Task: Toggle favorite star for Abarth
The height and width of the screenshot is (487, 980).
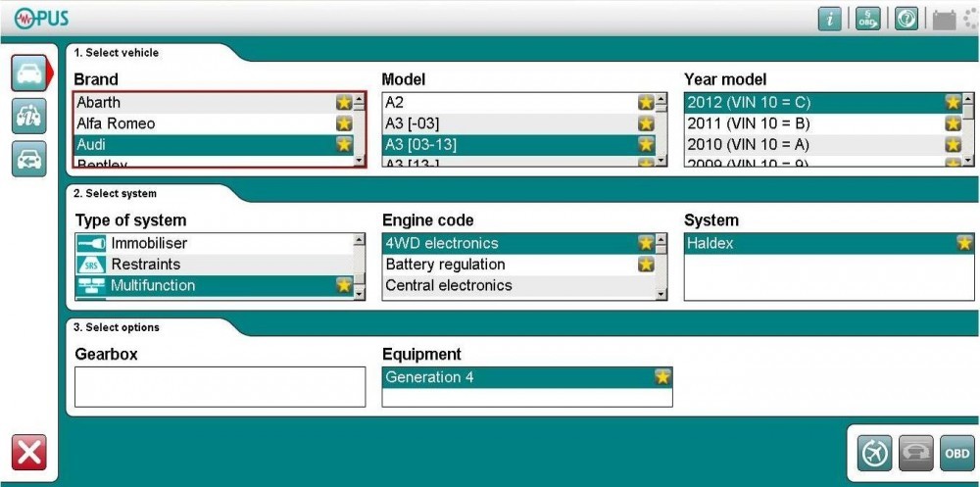Action: pyautogui.click(x=344, y=103)
